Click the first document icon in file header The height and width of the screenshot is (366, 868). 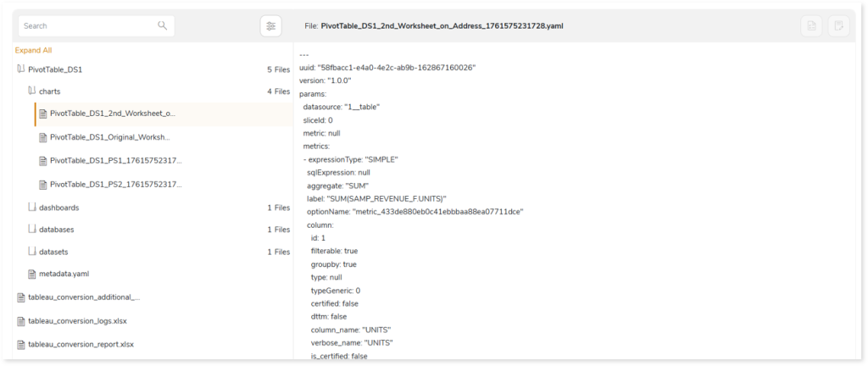pyautogui.click(x=811, y=26)
